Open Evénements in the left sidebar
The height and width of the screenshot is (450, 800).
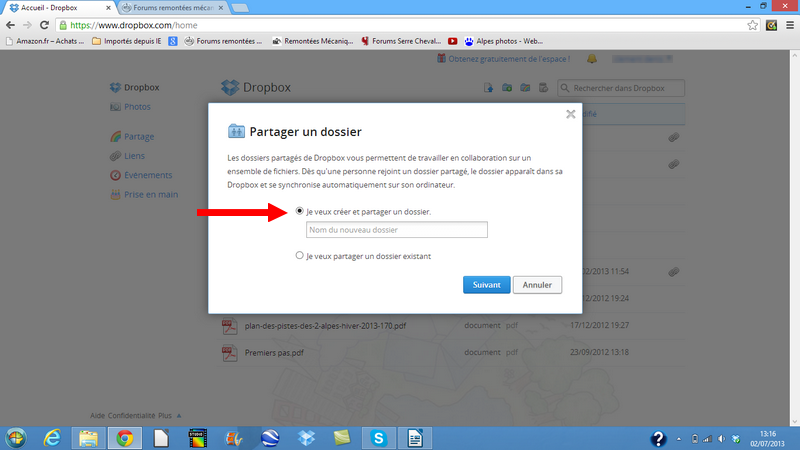click(x=141, y=175)
